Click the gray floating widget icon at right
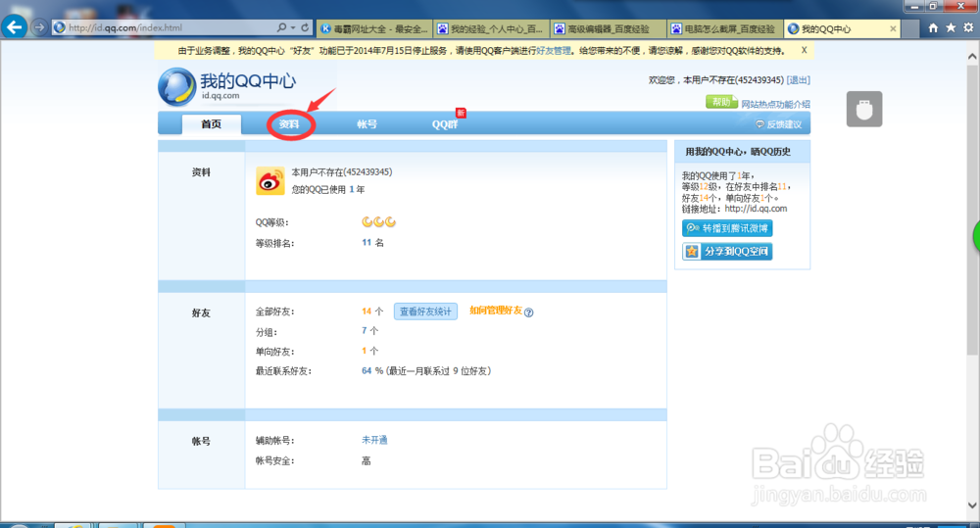 [x=864, y=110]
